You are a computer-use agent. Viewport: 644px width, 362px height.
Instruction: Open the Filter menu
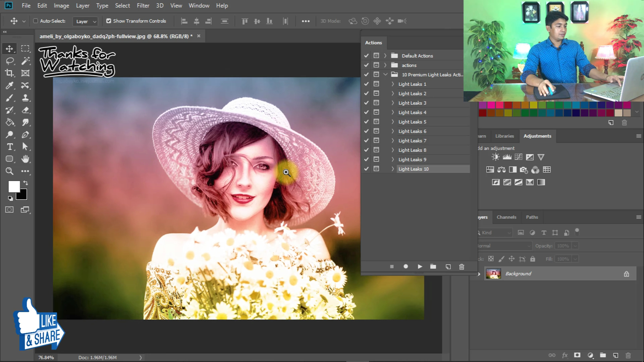[x=143, y=5]
